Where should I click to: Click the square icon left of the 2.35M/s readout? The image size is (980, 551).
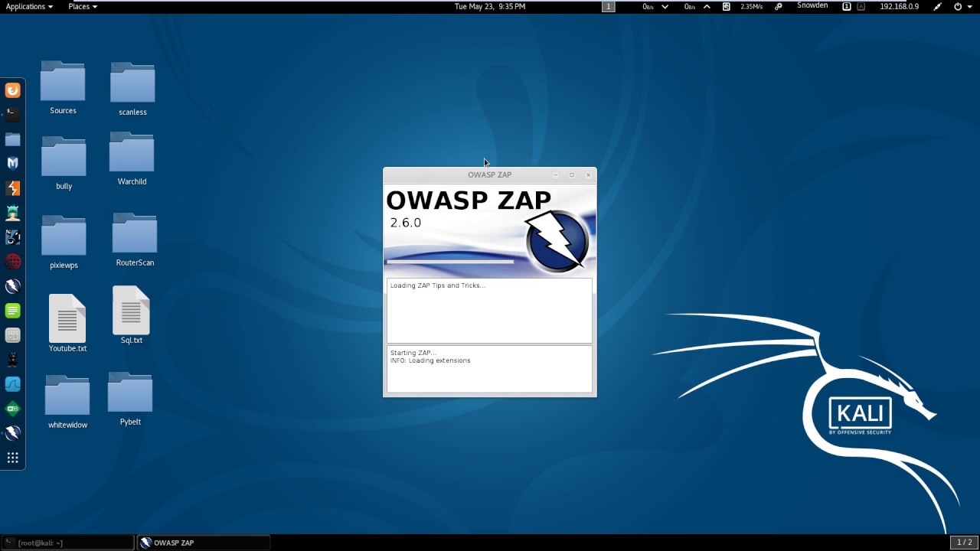click(x=726, y=6)
